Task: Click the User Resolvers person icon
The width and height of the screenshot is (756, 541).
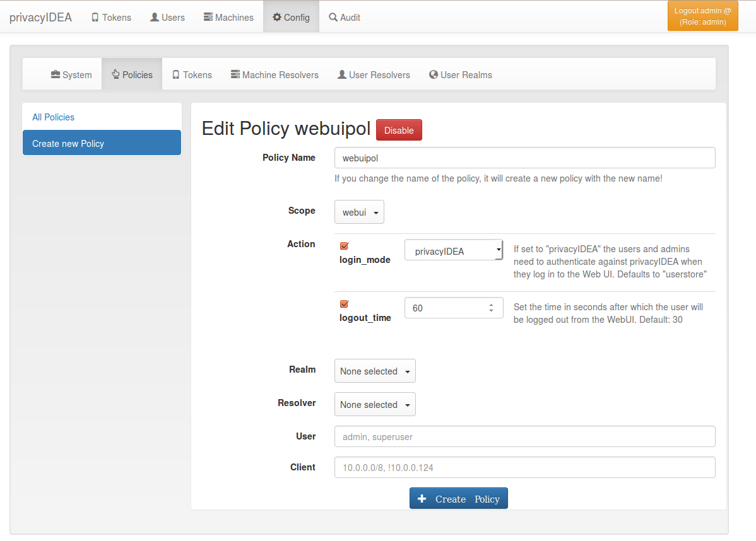Action: coord(341,74)
